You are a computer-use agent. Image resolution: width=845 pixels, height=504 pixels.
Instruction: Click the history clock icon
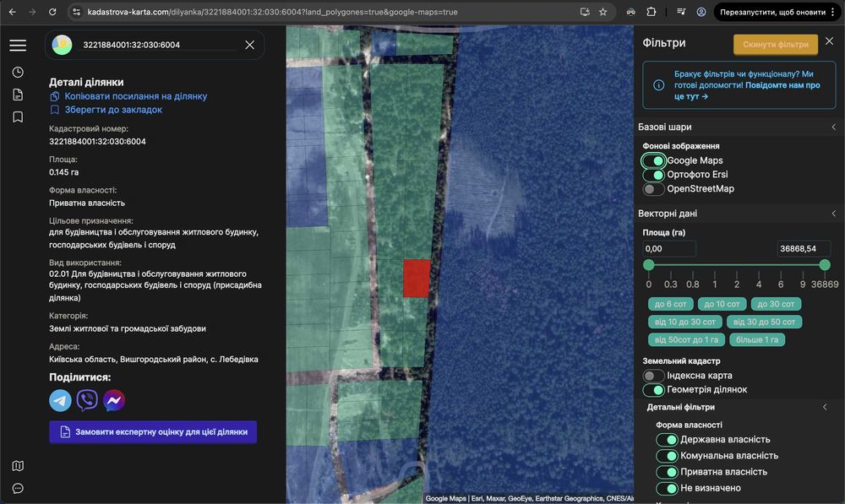(18, 72)
